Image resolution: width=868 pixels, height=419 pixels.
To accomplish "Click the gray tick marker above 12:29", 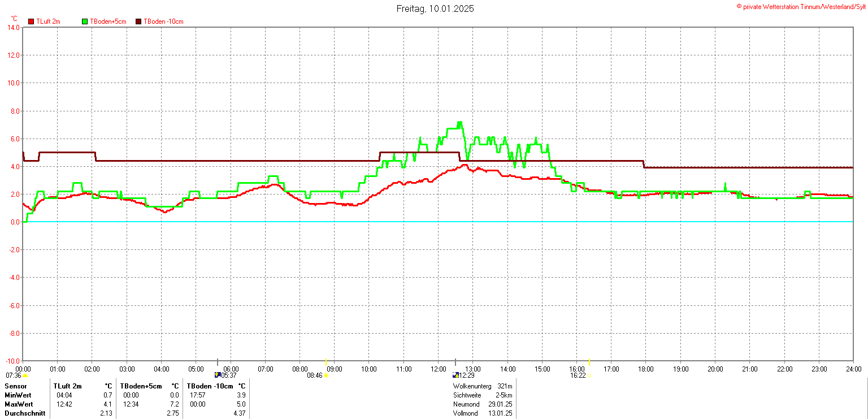I will click(455, 362).
